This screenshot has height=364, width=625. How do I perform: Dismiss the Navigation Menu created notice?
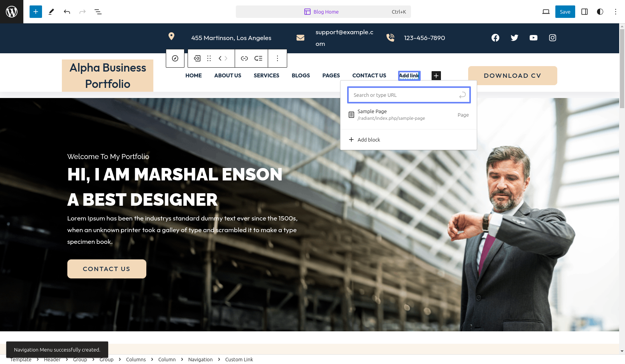coord(57,350)
